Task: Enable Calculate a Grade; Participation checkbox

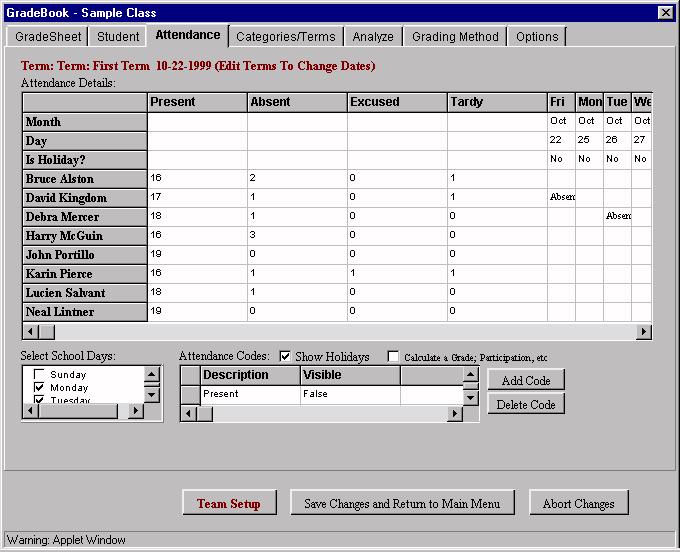Action: click(393, 356)
